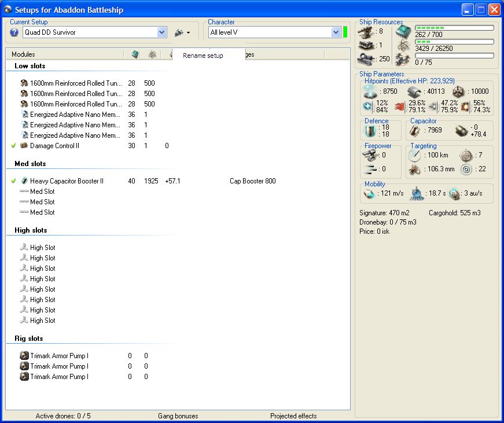Click the Defence tank icon
The width and height of the screenshot is (504, 423).
pos(370,131)
